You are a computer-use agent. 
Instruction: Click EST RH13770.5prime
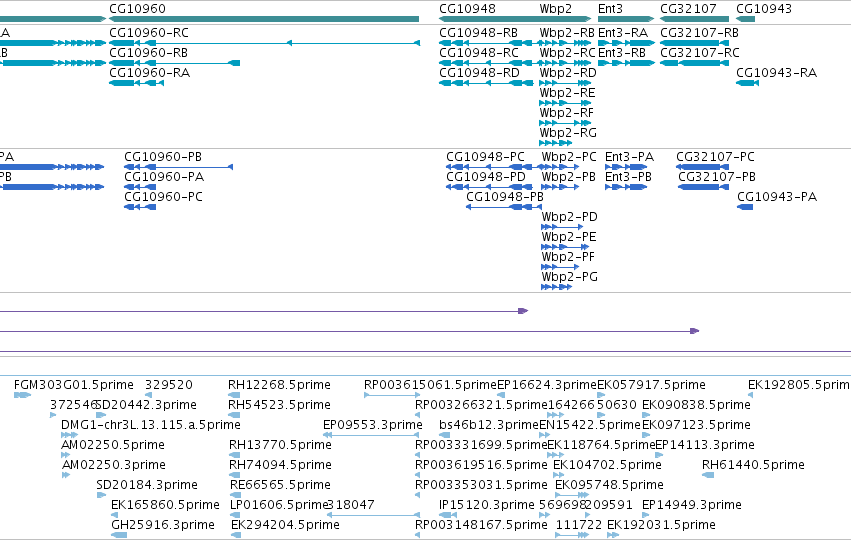(x=235, y=455)
